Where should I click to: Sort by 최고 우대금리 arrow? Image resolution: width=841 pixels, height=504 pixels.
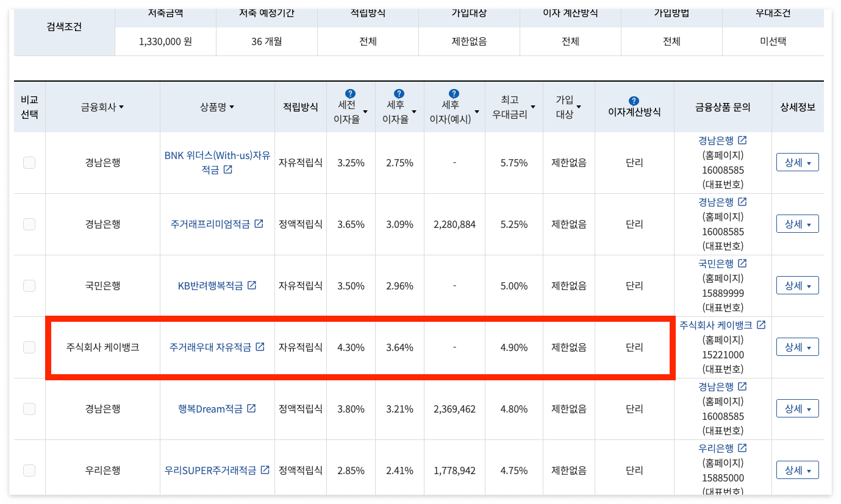tap(533, 107)
